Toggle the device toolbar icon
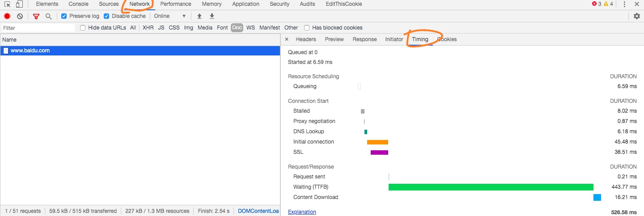 (x=19, y=4)
